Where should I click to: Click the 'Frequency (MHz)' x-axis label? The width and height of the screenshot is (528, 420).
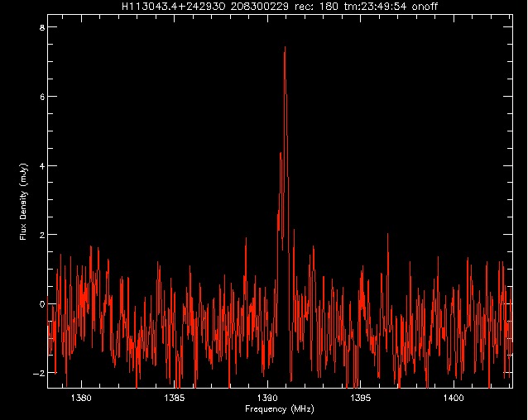(x=280, y=409)
